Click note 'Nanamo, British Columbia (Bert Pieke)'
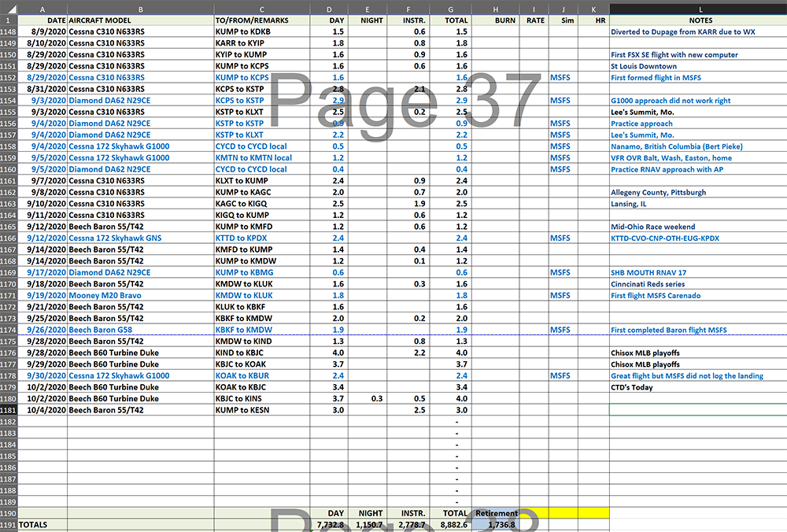This screenshot has height=532, width=787. [x=677, y=146]
